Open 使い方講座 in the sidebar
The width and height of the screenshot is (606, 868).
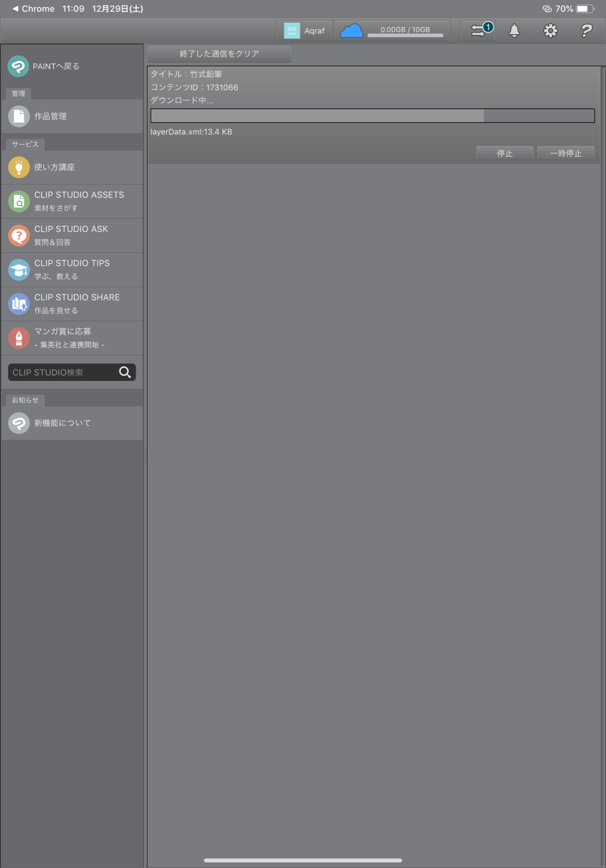tap(72, 167)
